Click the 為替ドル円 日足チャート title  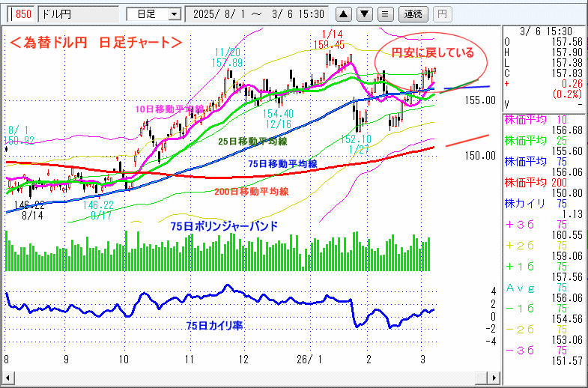96,43
